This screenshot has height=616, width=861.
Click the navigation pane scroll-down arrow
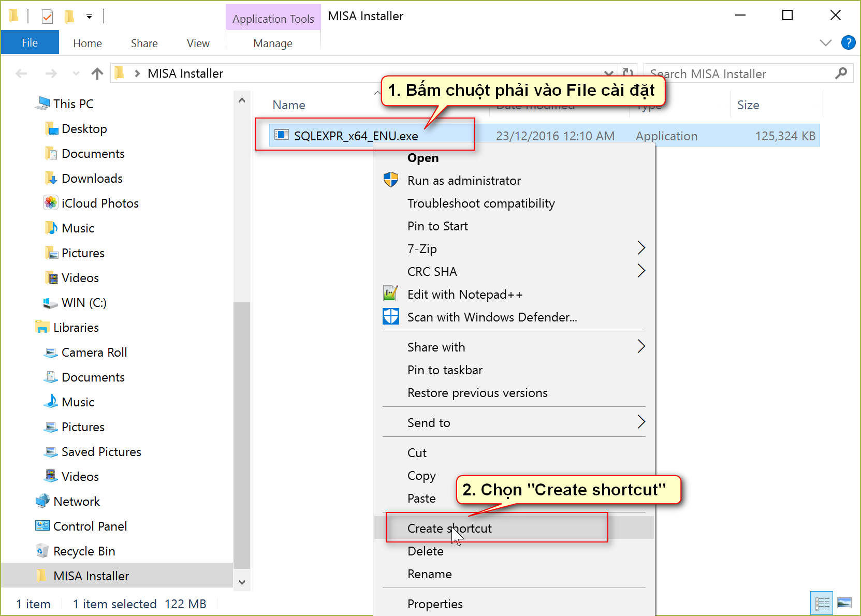(242, 582)
